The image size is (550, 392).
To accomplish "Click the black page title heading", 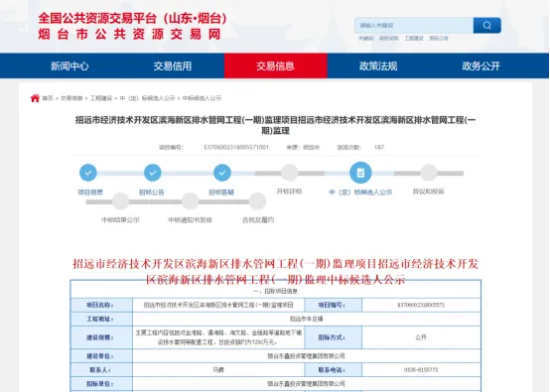I will [x=275, y=125].
